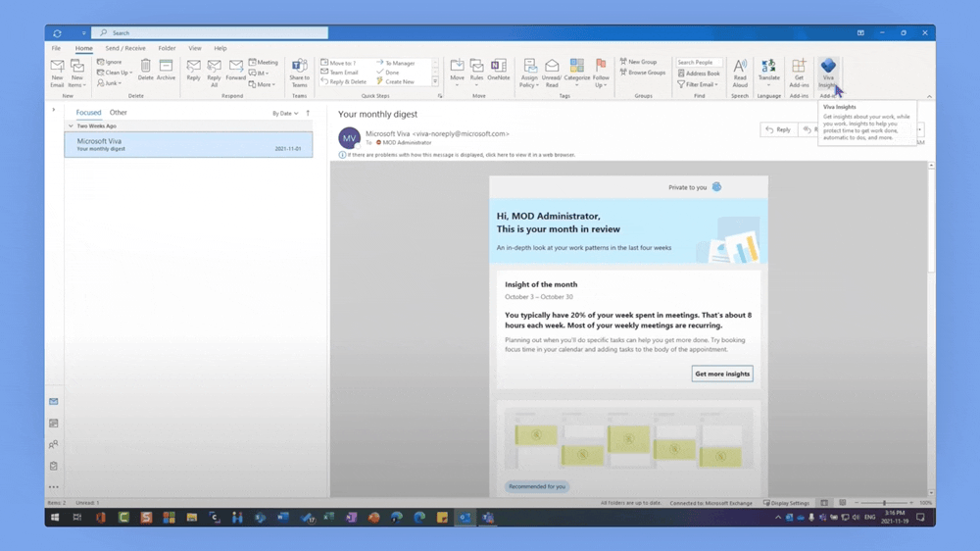Adjust the zoom slider in status bar
This screenshot has height=551, width=980.
tap(884, 503)
